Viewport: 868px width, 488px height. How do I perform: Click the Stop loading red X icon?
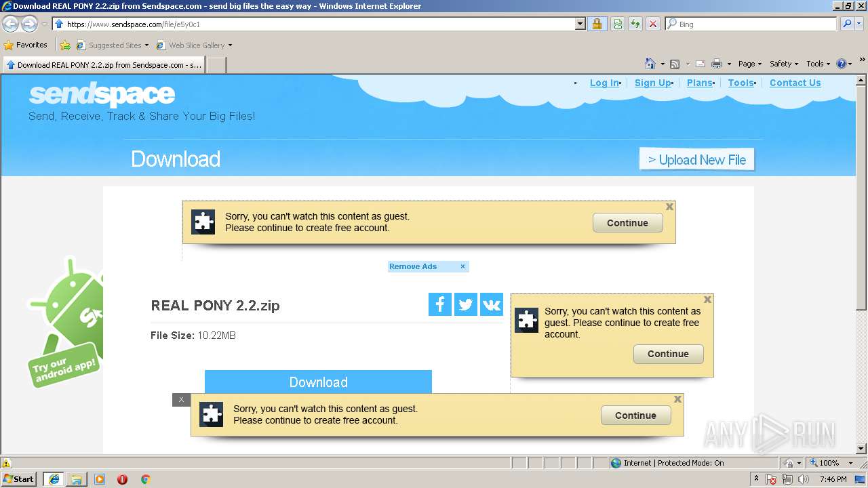(x=653, y=24)
